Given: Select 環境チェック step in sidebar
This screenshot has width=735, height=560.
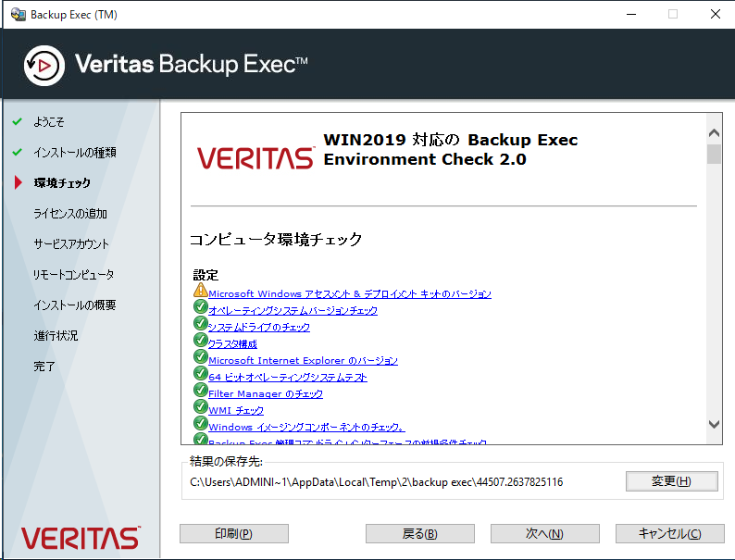Looking at the screenshot, I should pyautogui.click(x=62, y=182).
